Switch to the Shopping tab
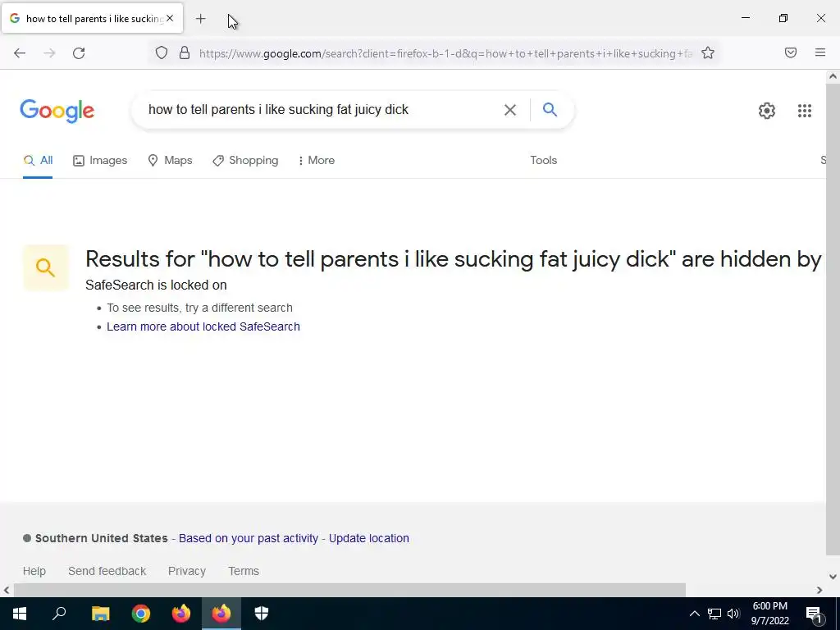 (x=245, y=160)
